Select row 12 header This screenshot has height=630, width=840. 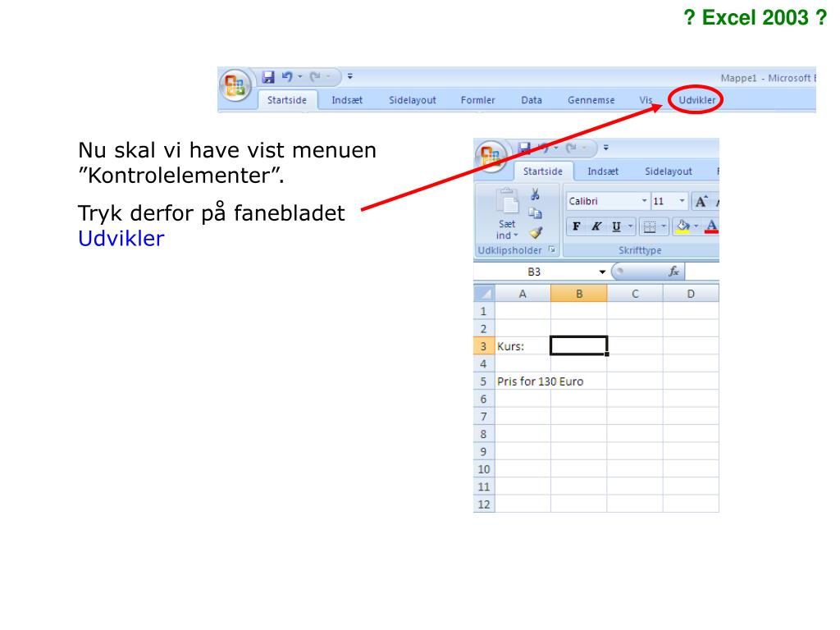[484, 504]
